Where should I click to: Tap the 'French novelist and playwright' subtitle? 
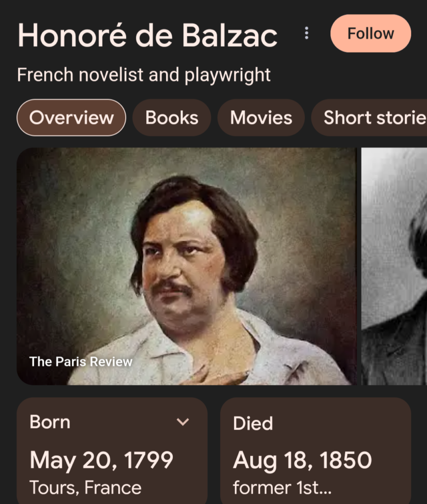point(144,75)
